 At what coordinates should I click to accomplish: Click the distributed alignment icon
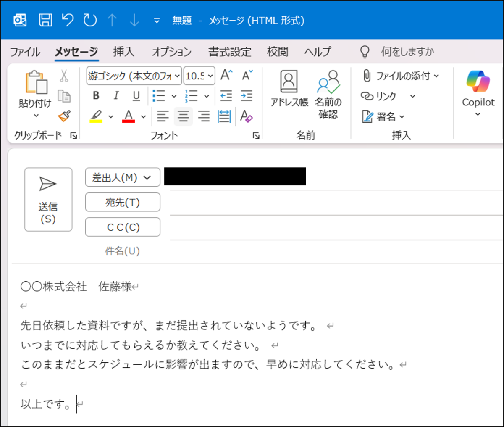click(x=224, y=116)
